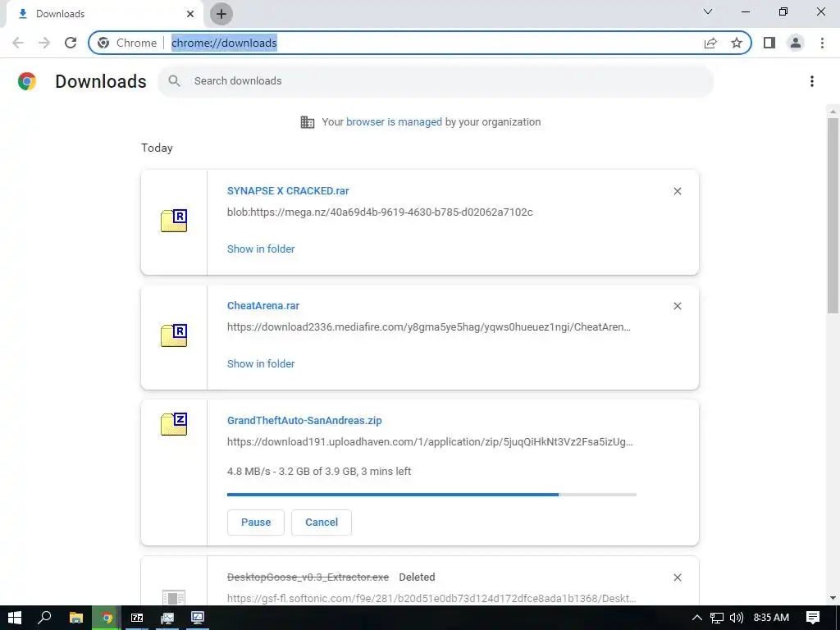Open the SYNAPSE X CRACKED.rar file link
The image size is (840, 630).
(288, 190)
